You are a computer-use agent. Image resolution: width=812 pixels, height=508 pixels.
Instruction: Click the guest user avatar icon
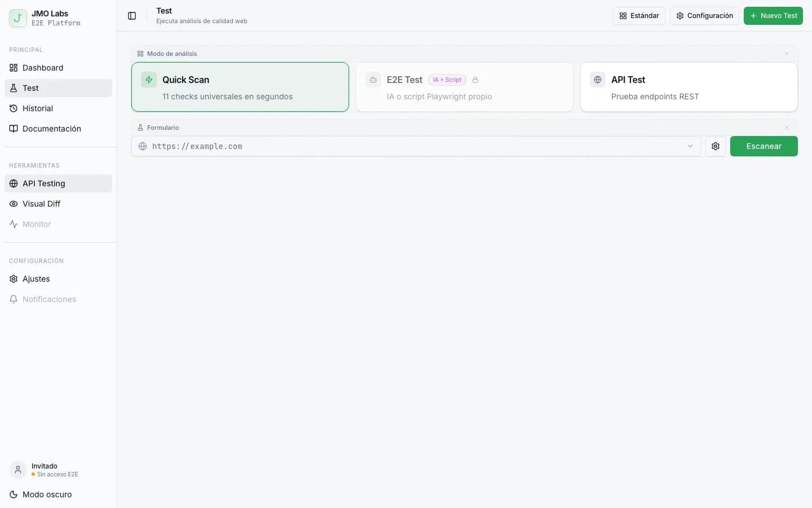pos(18,470)
